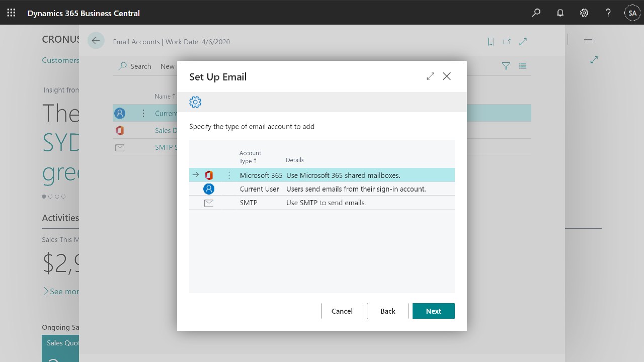Click New in Email Accounts toolbar
The width and height of the screenshot is (644, 362).
(168, 66)
